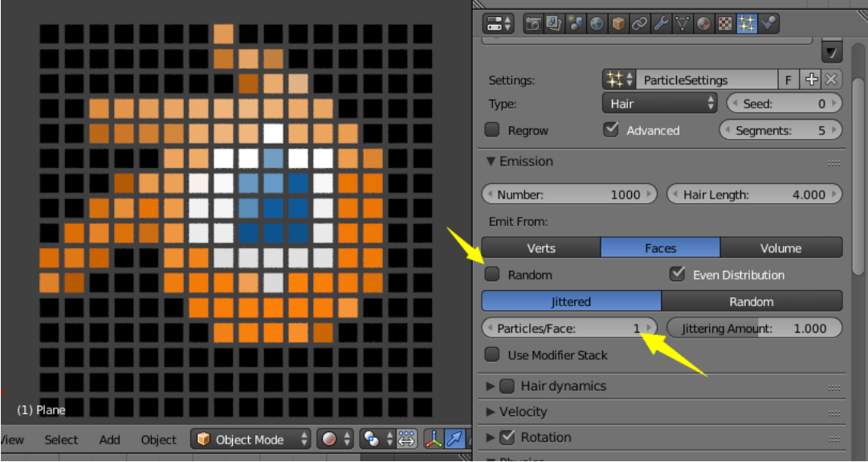The image size is (868, 462).
Task: Click the Number field showing 1000
Action: click(569, 195)
